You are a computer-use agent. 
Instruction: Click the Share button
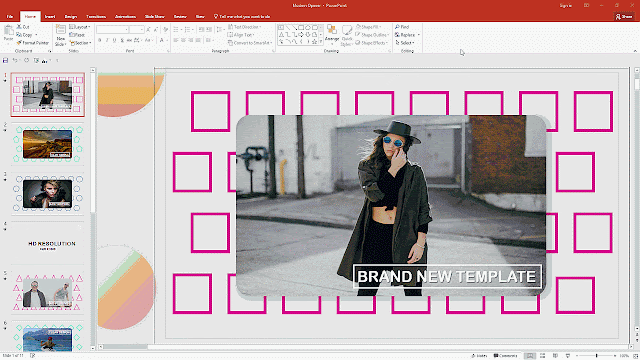624,16
